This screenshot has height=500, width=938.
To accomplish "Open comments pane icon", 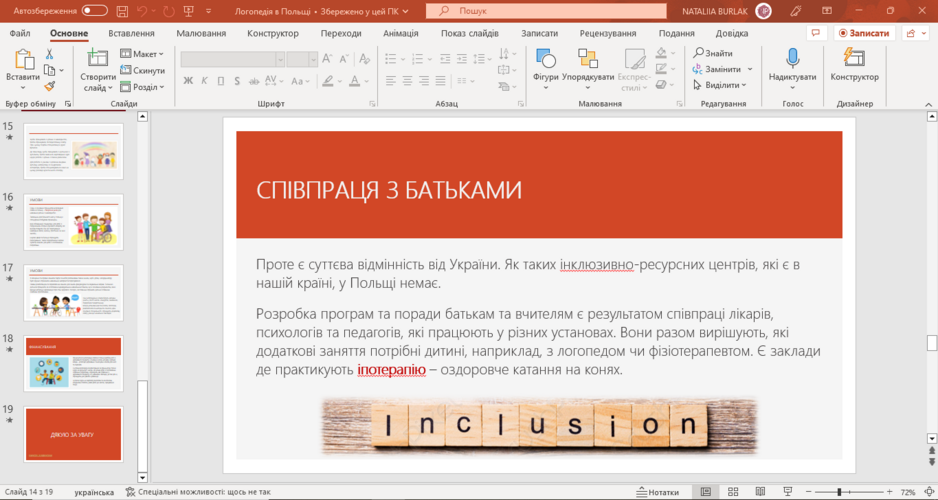I will tap(816, 33).
